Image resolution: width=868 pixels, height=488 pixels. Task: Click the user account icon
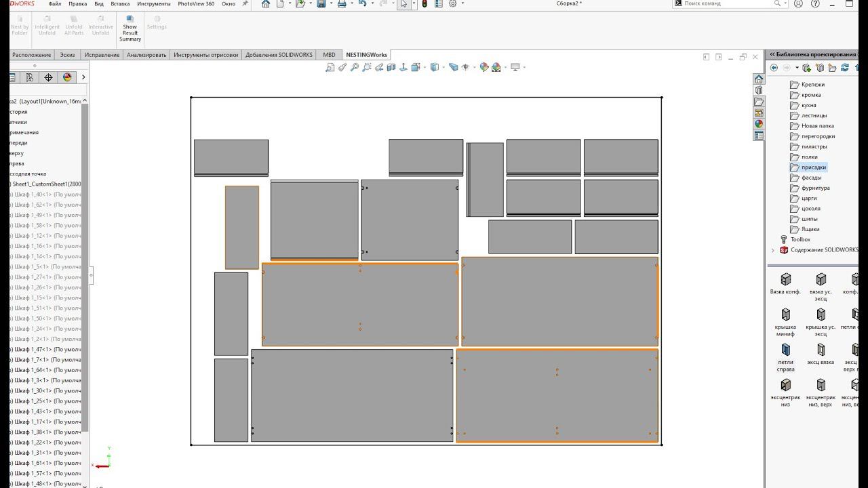pos(799,3)
